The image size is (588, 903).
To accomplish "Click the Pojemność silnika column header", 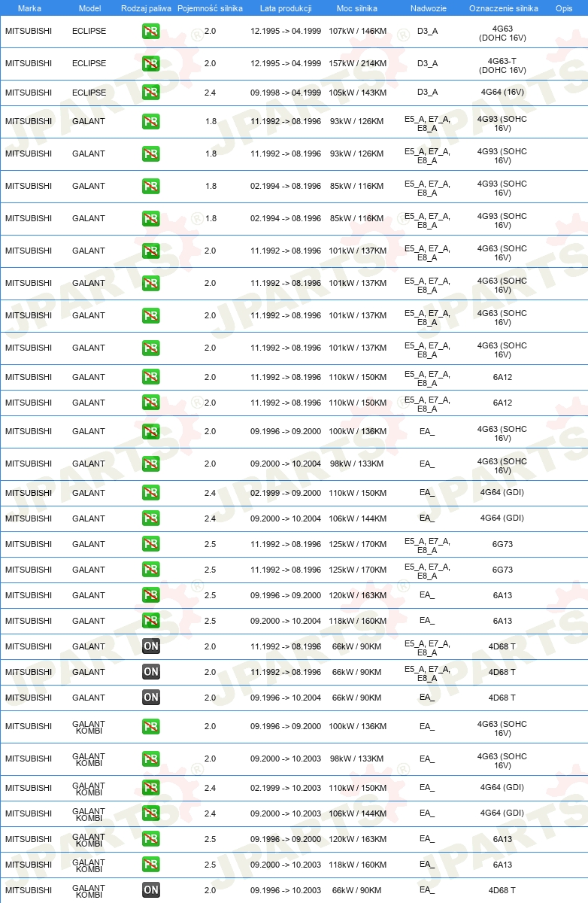I will click(210, 8).
